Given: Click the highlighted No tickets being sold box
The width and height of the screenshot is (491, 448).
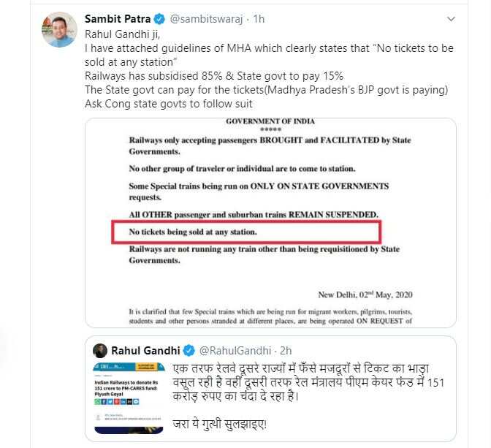Looking at the screenshot, I should tap(246, 232).
